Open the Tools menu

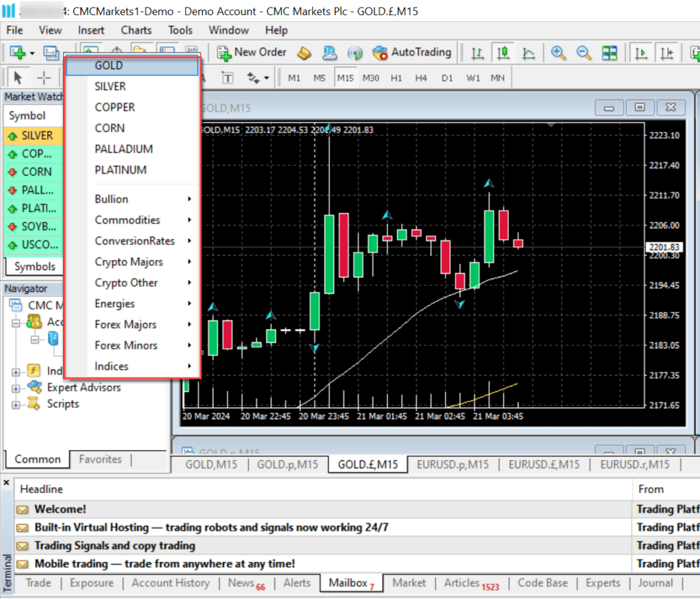(x=180, y=30)
